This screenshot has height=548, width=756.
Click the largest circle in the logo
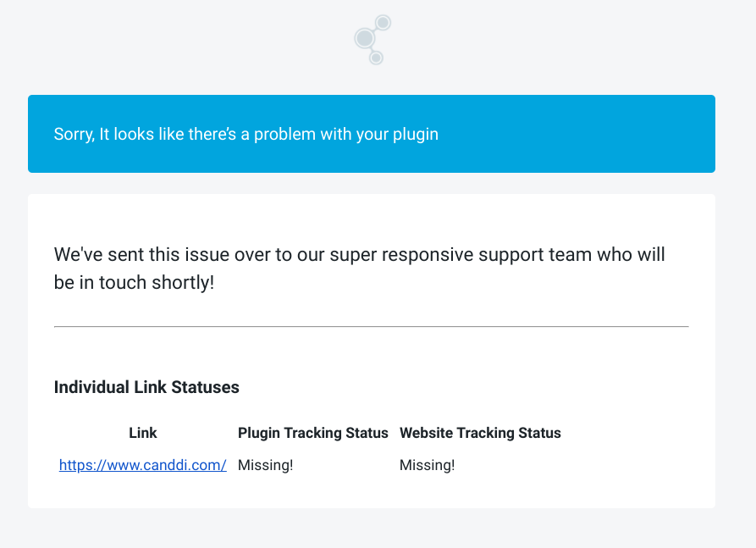coord(365,38)
